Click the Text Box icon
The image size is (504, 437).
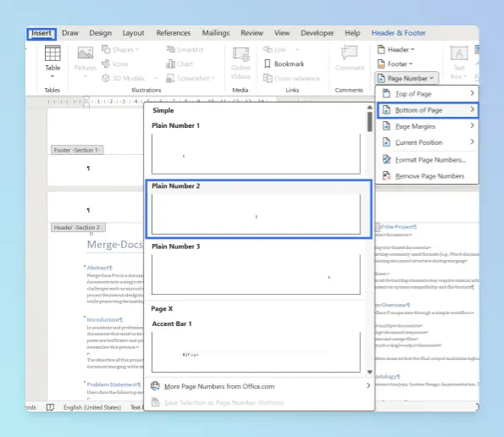[459, 53]
